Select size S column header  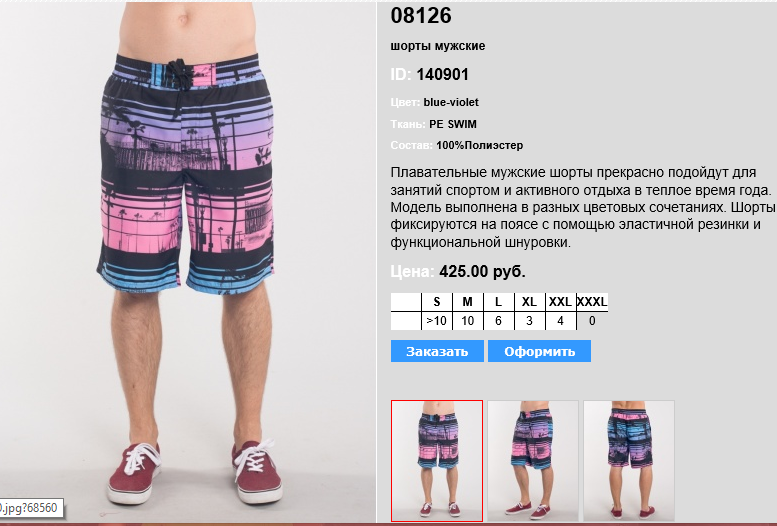[x=437, y=302]
